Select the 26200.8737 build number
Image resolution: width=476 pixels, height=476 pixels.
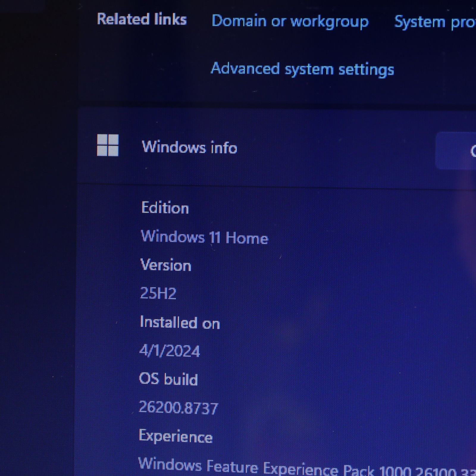click(178, 408)
